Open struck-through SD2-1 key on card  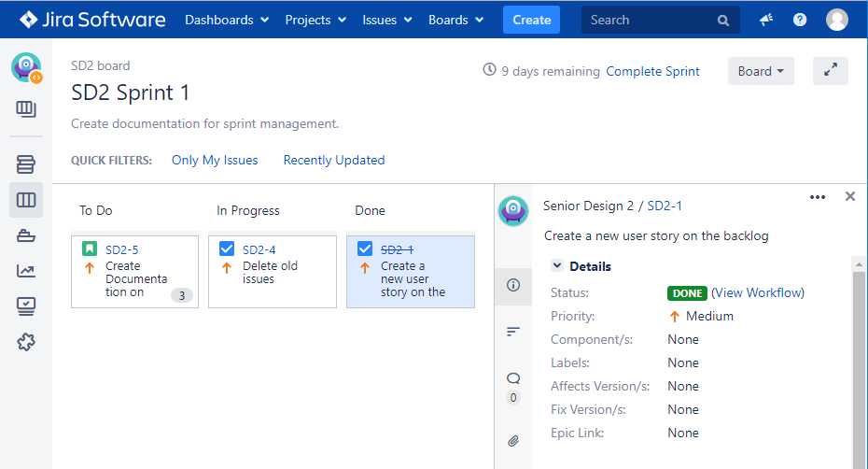tap(397, 250)
